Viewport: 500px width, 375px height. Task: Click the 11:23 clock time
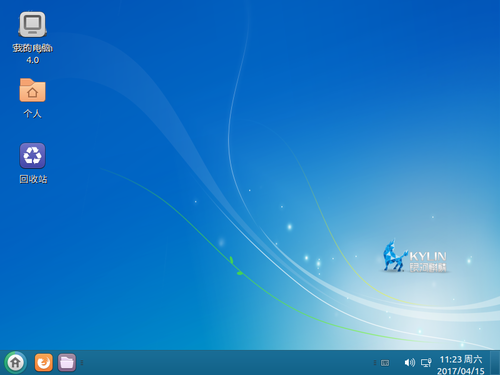point(451,359)
